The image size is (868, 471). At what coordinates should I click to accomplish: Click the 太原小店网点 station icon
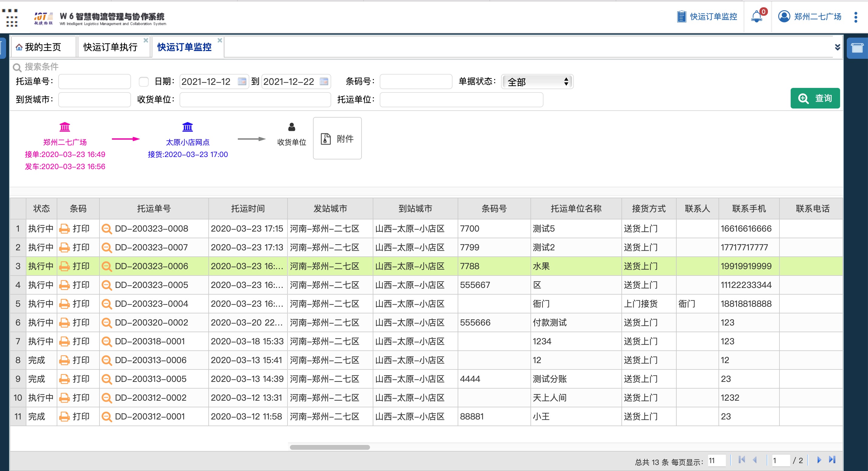[x=187, y=127]
